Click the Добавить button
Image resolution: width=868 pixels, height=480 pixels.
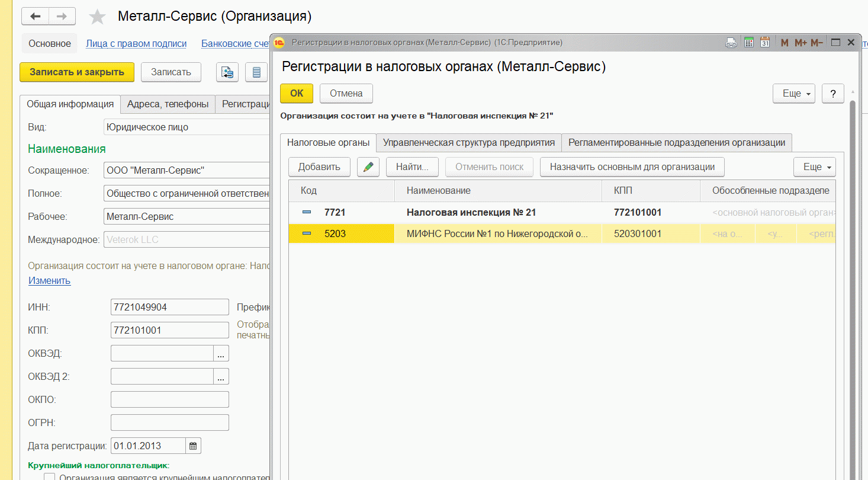(319, 167)
